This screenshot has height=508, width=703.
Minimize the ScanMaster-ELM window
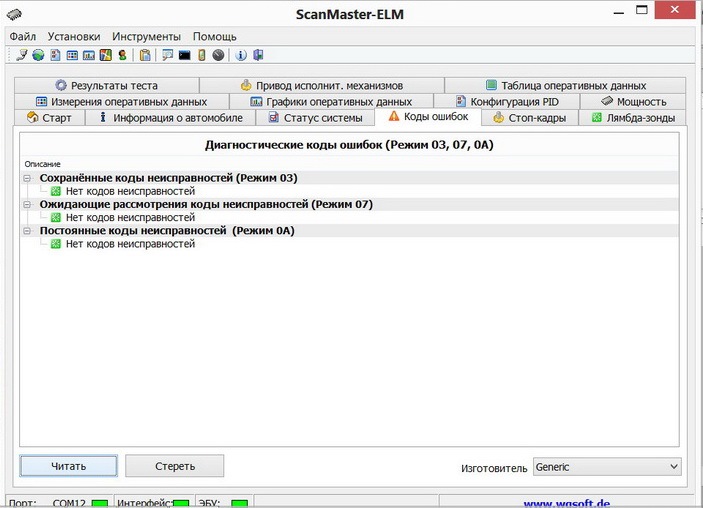(619, 13)
